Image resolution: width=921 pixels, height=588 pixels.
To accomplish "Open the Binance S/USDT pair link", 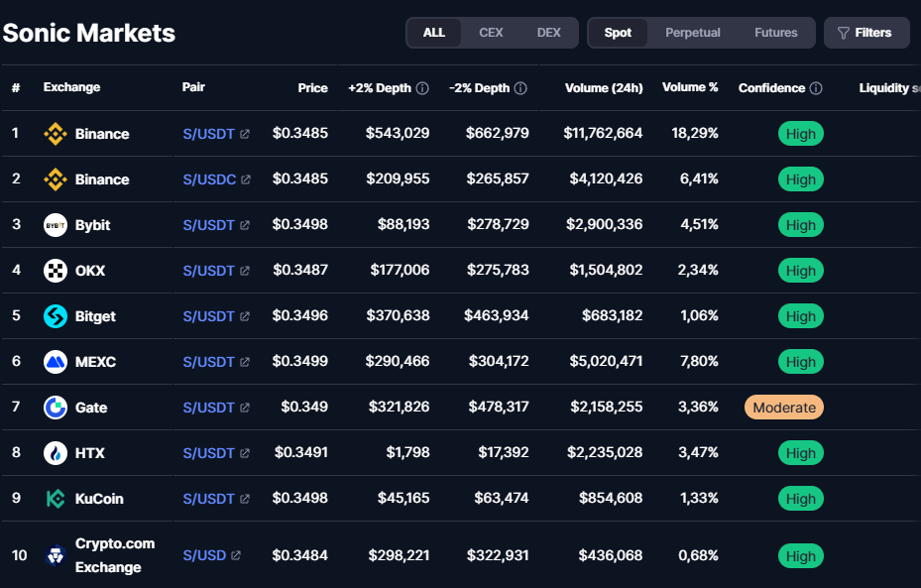I will [x=208, y=134].
